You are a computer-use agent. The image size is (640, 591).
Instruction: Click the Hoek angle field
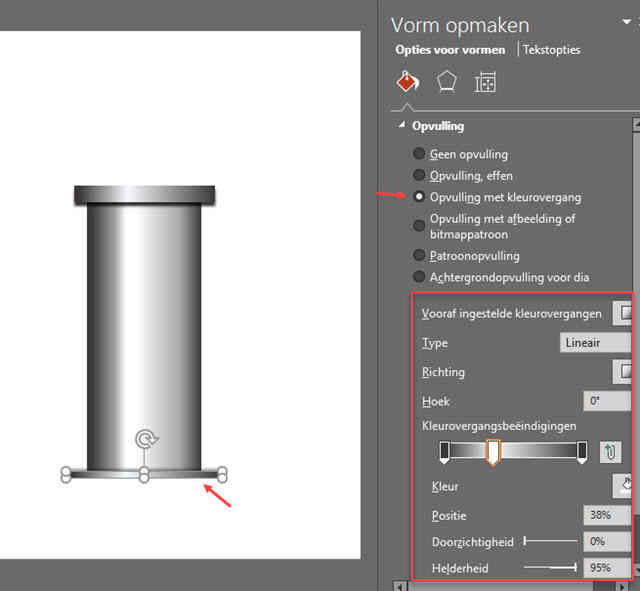point(607,401)
